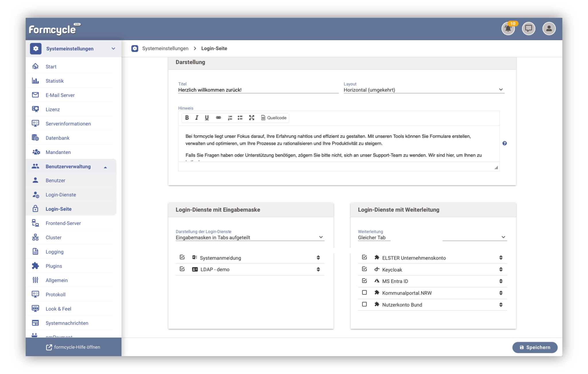Click the LDAP - demo card icon
The image size is (588, 374).
pos(195,269)
